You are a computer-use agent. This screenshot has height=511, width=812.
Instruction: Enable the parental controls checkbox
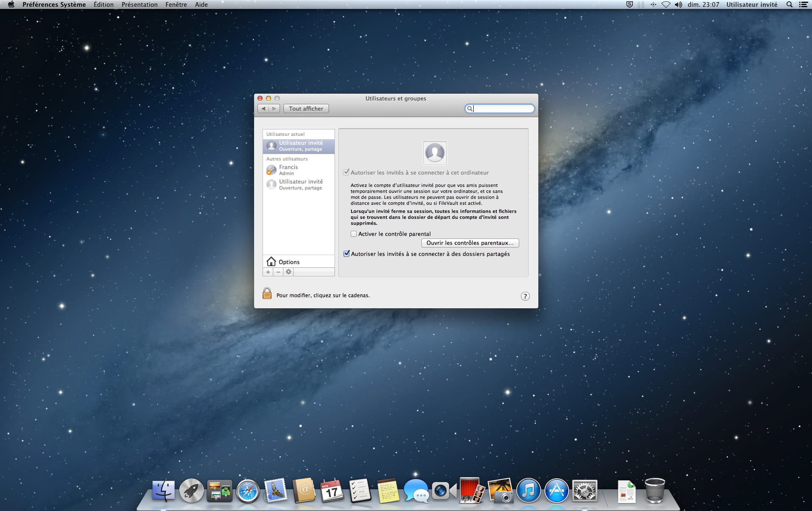tap(354, 234)
